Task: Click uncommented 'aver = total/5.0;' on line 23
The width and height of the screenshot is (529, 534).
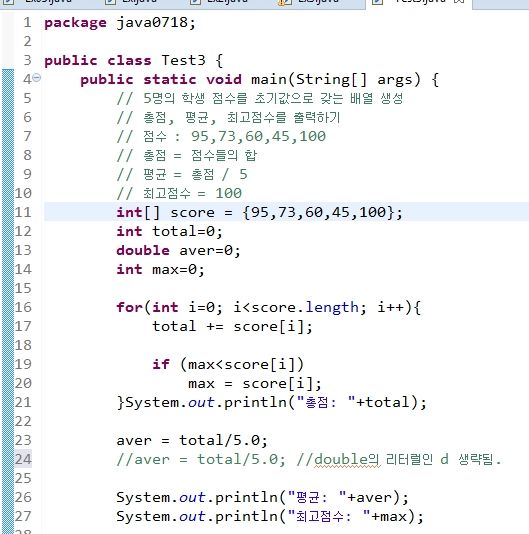Action: (x=192, y=441)
